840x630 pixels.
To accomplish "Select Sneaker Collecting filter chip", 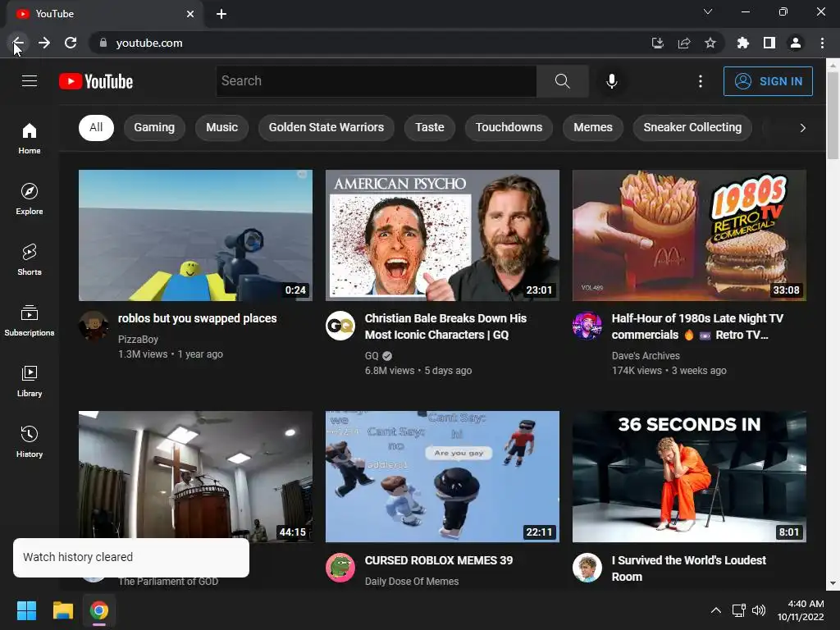I will [x=692, y=127].
